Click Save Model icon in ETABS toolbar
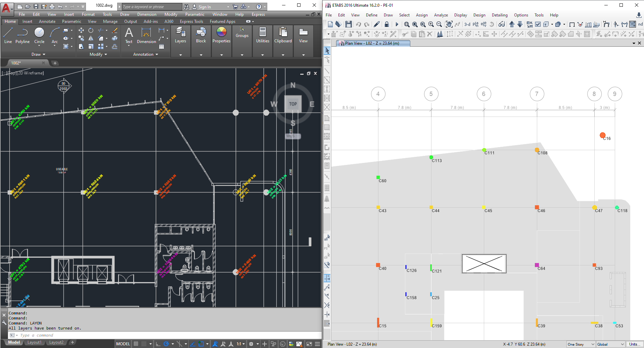644x348 pixels. (348, 24)
